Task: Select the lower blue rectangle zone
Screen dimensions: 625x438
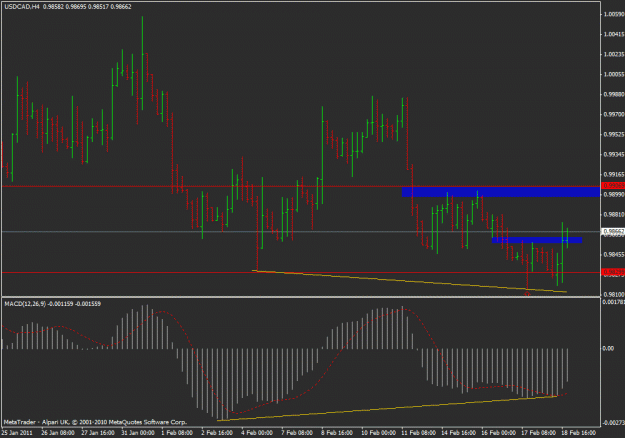Action: click(x=537, y=240)
